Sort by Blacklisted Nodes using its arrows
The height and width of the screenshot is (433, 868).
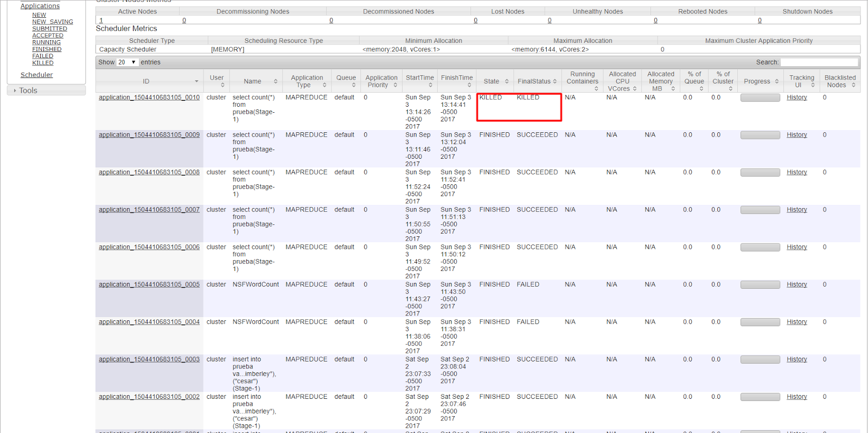853,85
